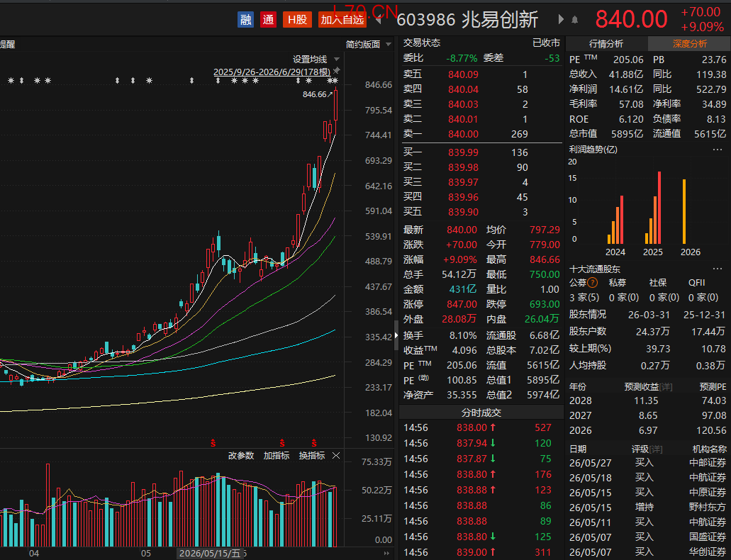Collapse the side panel using divider arrow
Image resolution: width=731 pixels, height=560 pixels.
click(x=397, y=335)
